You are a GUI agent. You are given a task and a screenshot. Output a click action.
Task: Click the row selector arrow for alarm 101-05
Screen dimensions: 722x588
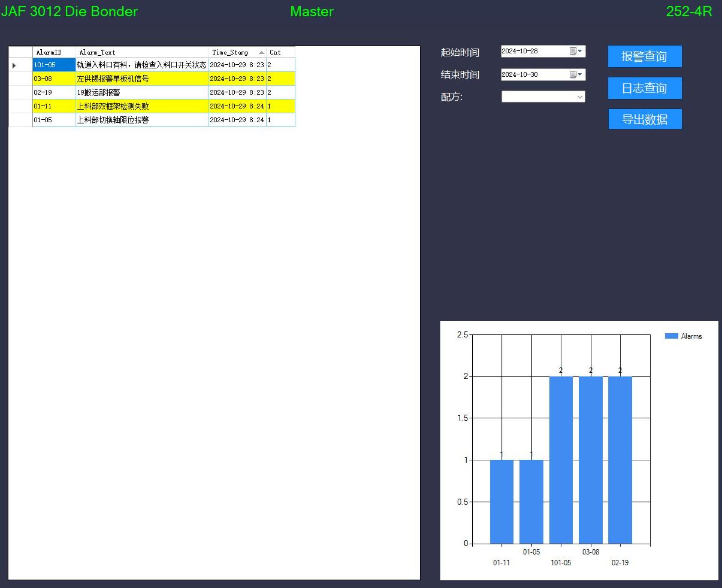coord(14,65)
